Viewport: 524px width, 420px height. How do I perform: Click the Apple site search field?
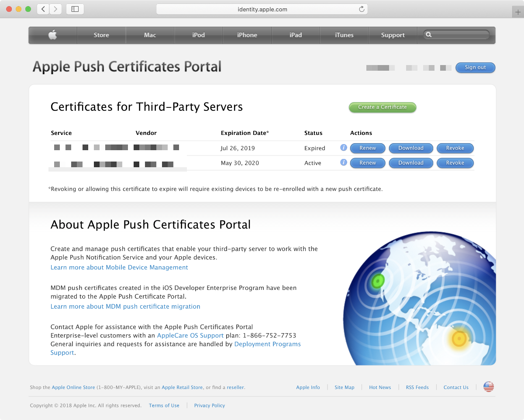[x=456, y=34]
